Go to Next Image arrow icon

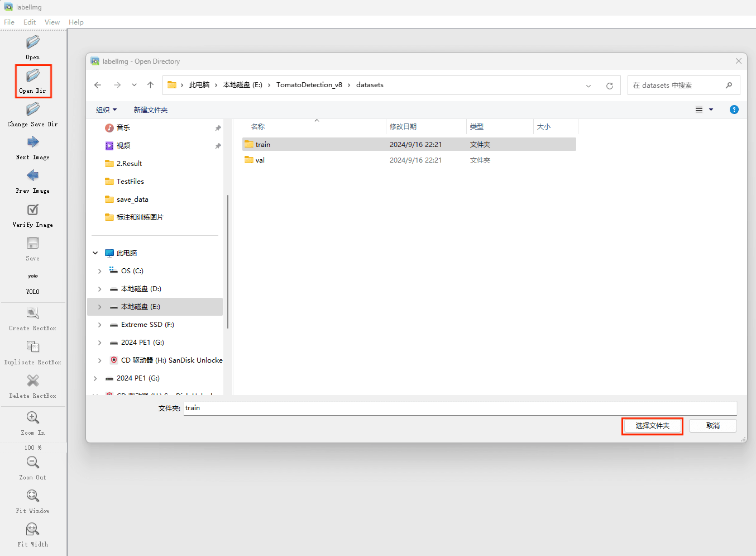(x=33, y=142)
